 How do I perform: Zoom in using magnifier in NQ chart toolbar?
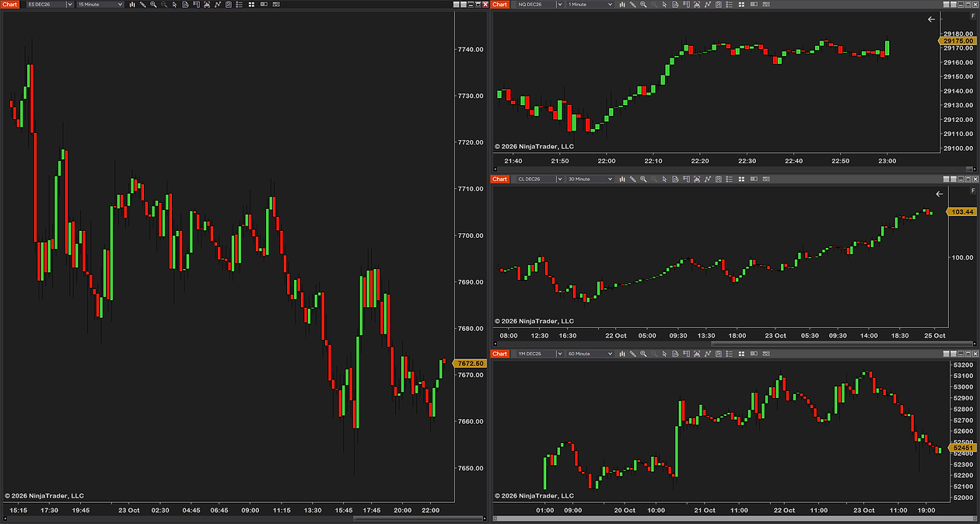pos(643,5)
